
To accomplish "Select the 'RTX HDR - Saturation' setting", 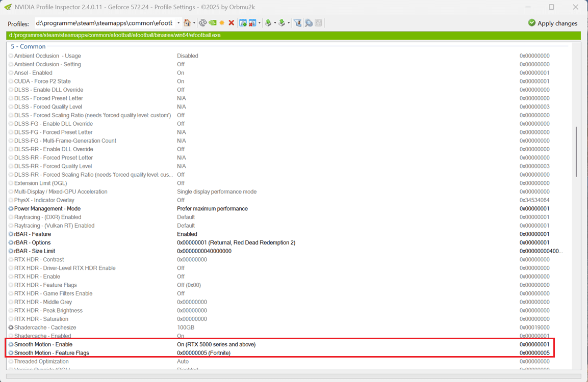I will tap(41, 319).
